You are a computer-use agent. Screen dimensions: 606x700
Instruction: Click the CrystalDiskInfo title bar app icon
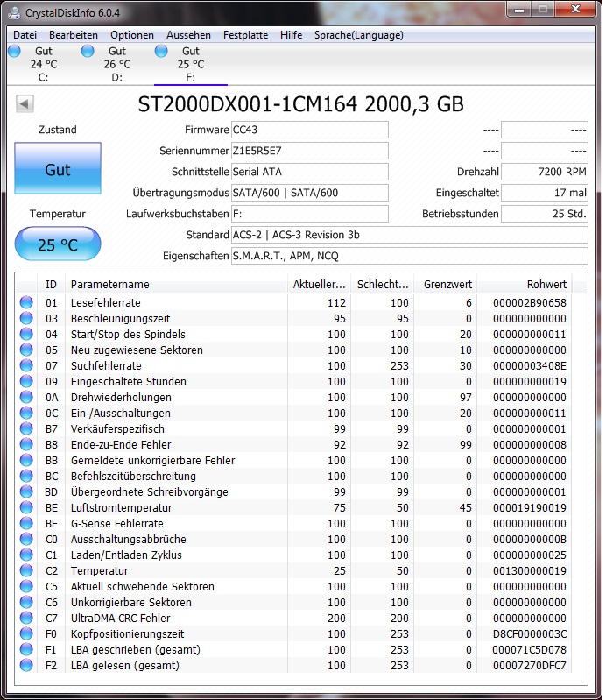(14, 12)
